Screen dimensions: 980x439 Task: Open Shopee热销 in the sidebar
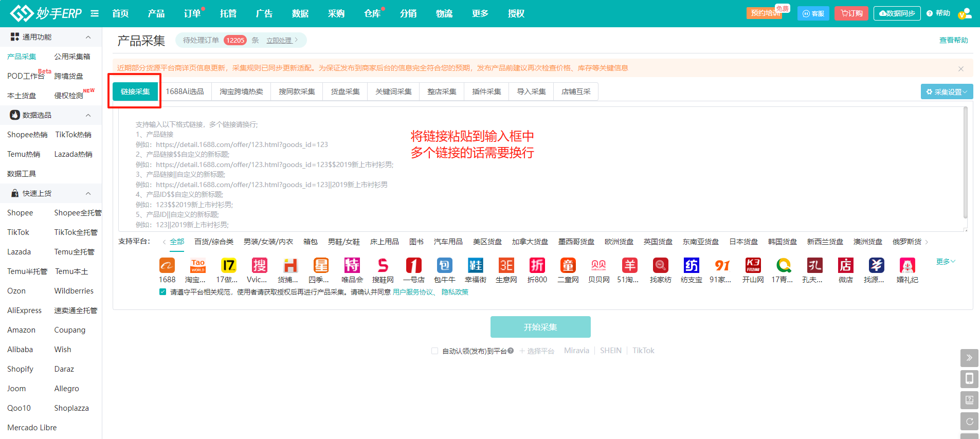pyautogui.click(x=27, y=135)
